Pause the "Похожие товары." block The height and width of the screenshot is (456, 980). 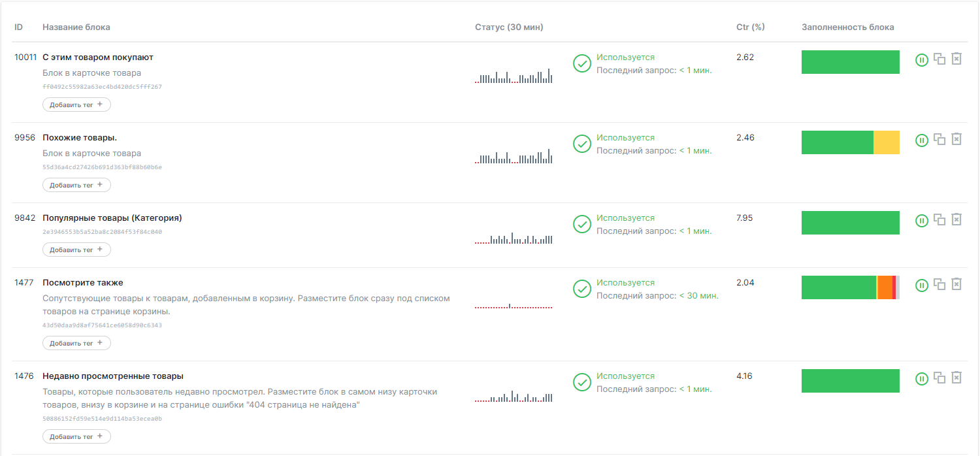click(922, 140)
